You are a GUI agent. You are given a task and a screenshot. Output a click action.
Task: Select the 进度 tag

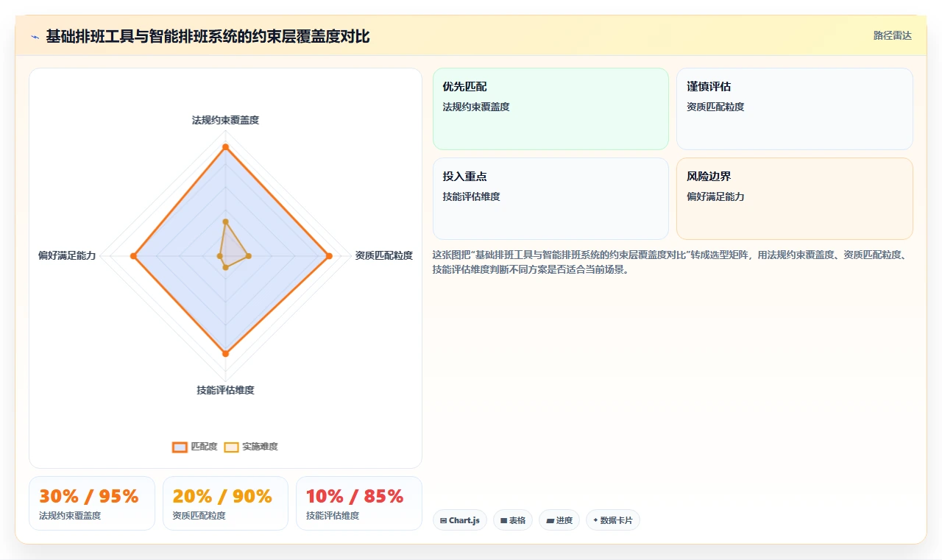559,520
